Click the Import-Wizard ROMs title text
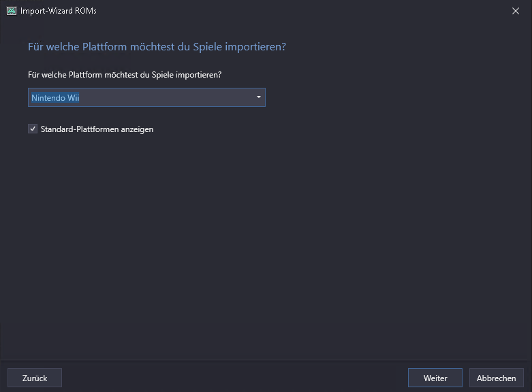Viewport: 532px width, 392px height. pos(54,11)
